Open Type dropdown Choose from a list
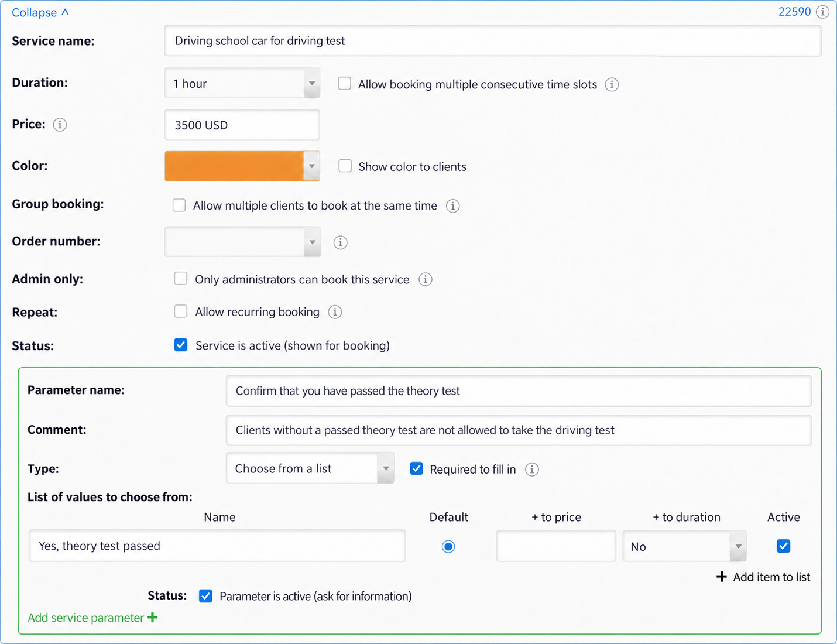837x644 pixels. coord(310,468)
